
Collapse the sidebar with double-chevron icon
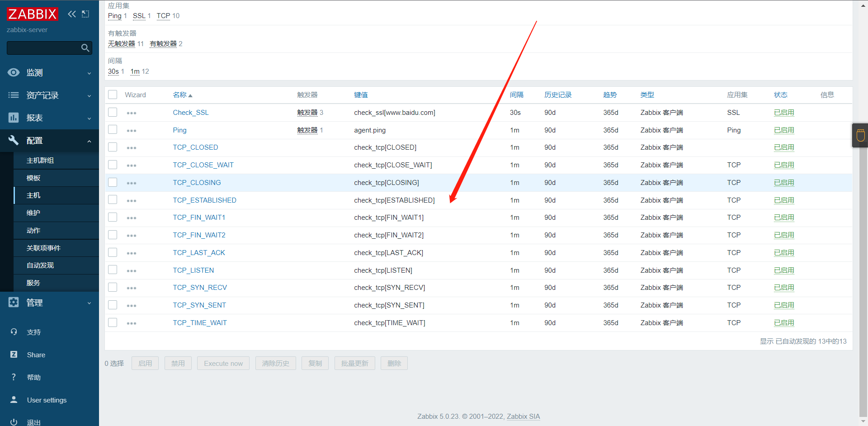click(72, 14)
